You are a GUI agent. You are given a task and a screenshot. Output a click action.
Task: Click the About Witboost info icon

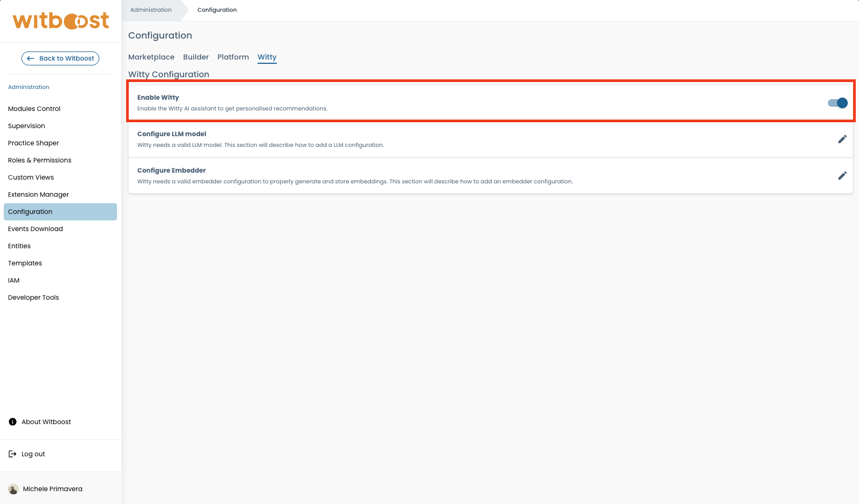13,422
